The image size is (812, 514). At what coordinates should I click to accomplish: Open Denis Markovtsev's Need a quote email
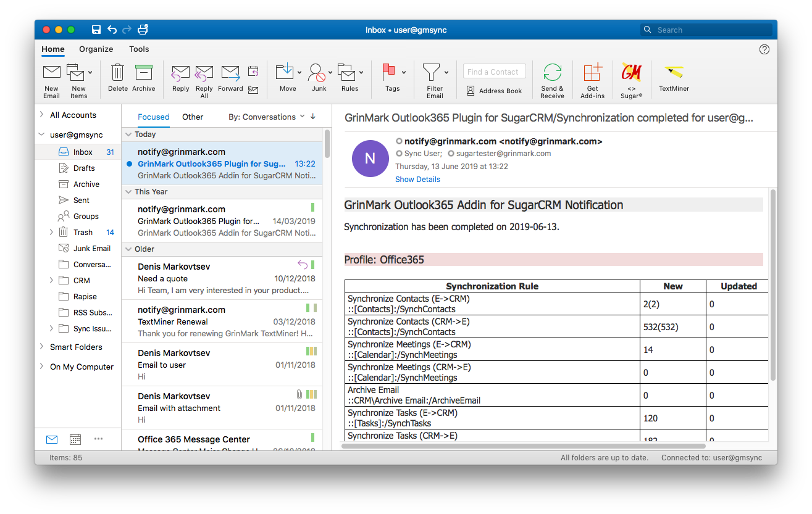tap(222, 278)
